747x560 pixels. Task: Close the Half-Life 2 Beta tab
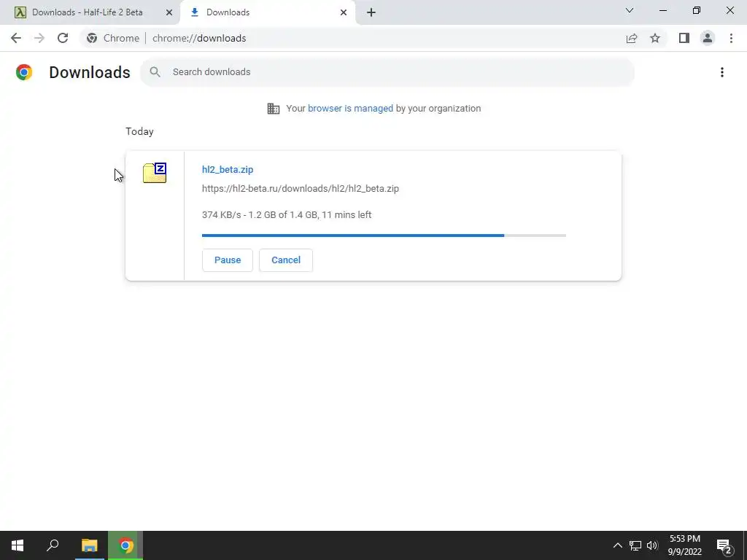[169, 12]
